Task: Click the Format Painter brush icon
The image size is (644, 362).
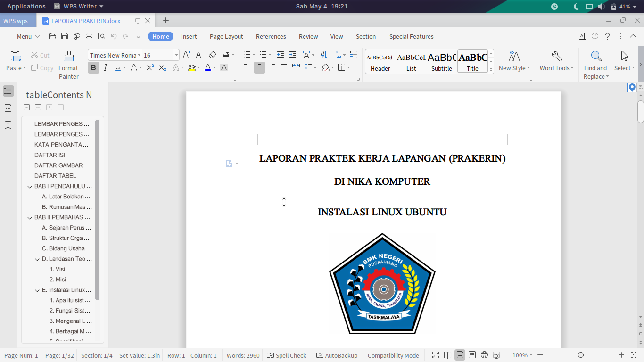Action: (69, 57)
